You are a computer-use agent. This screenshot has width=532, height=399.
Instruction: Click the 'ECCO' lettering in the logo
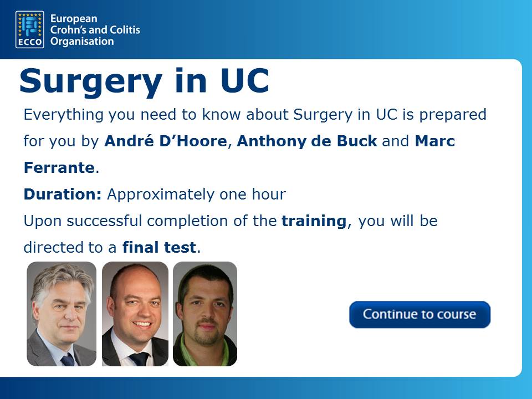point(29,42)
